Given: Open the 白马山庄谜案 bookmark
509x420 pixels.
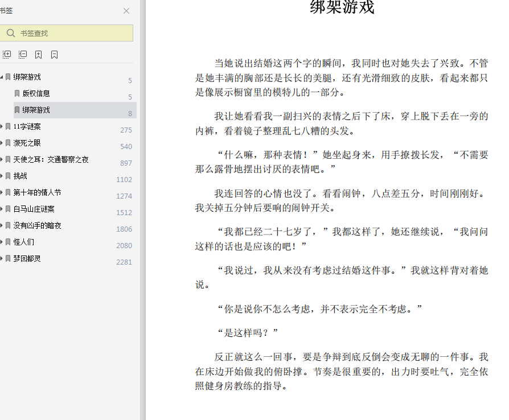Looking at the screenshot, I should [34, 209].
